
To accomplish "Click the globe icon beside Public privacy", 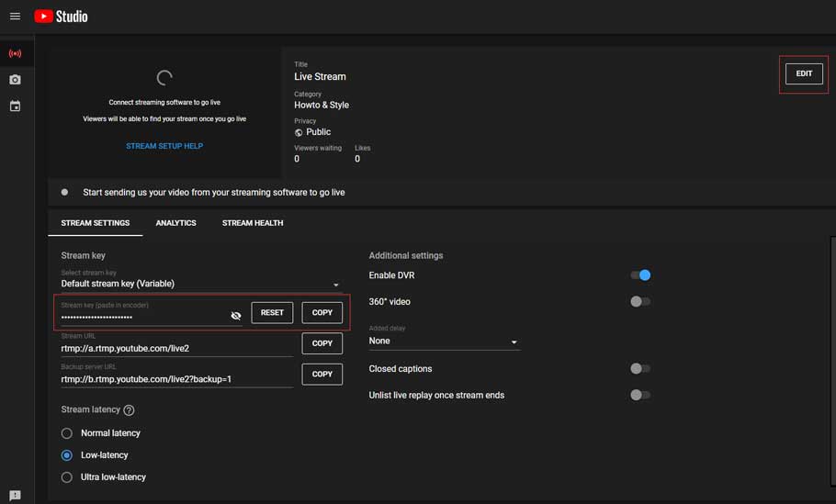I will (x=299, y=132).
